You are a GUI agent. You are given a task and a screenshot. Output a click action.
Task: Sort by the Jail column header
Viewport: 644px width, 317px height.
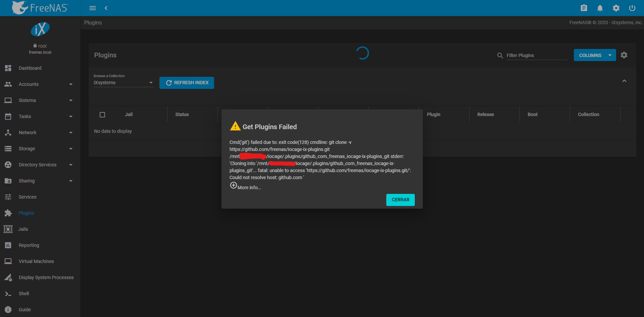click(129, 115)
